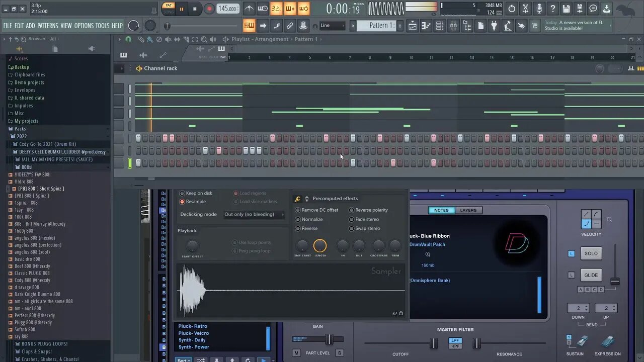Switch to the LAYERS tab
644x362 pixels.
(468, 210)
